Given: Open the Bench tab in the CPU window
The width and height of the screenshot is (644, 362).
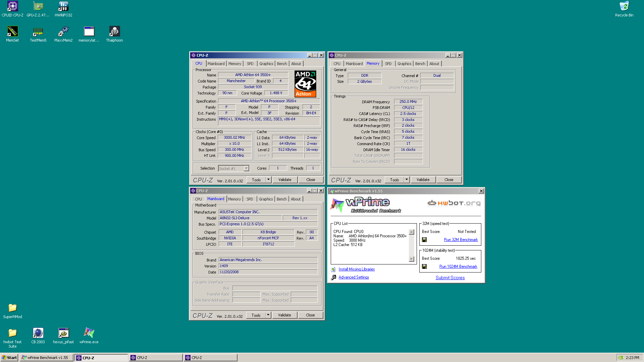Looking at the screenshot, I should [x=282, y=64].
